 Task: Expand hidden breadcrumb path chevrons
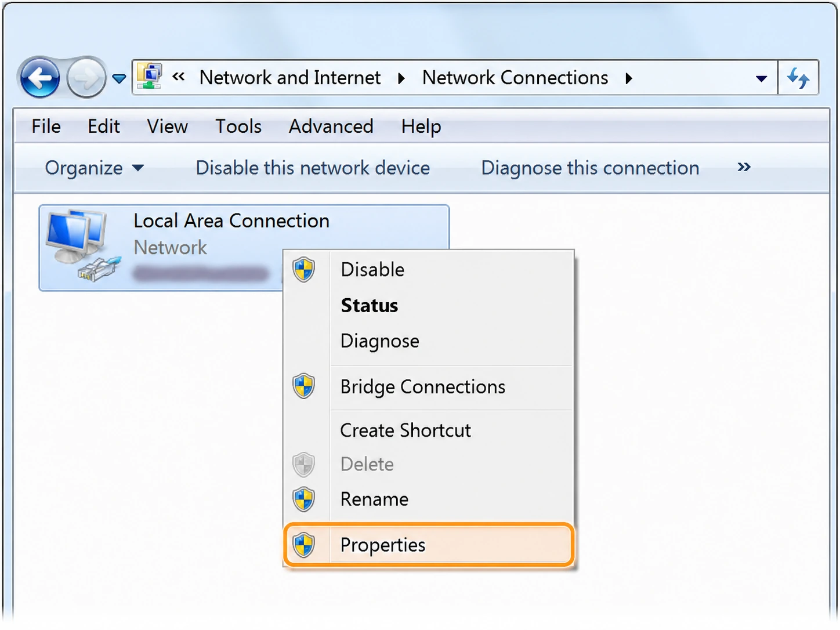pyautogui.click(x=179, y=77)
